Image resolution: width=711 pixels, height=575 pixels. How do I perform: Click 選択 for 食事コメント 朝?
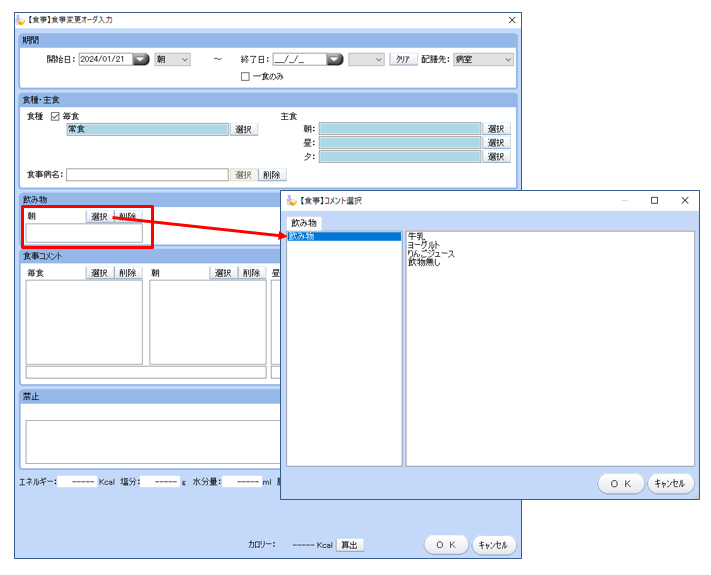[223, 273]
